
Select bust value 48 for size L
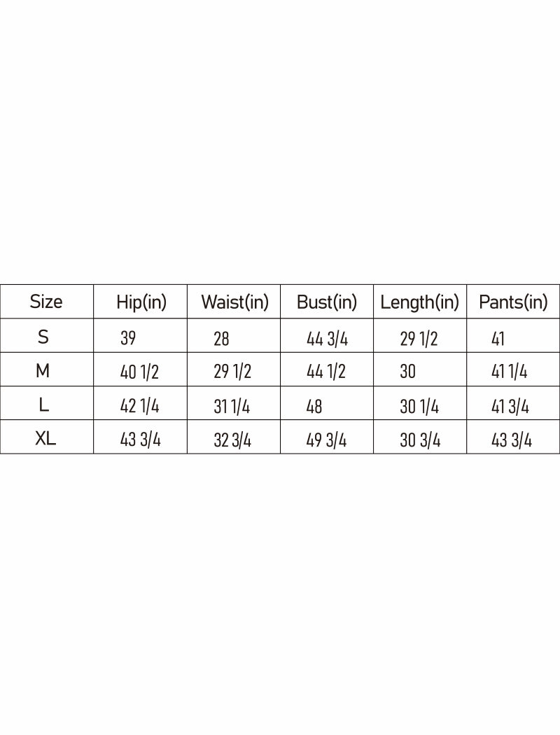tap(314, 407)
